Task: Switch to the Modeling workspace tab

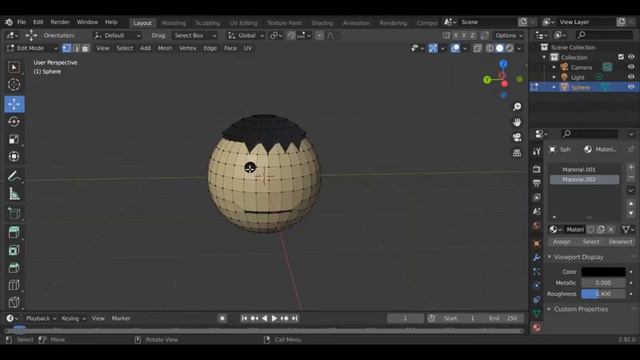Action: click(x=173, y=23)
